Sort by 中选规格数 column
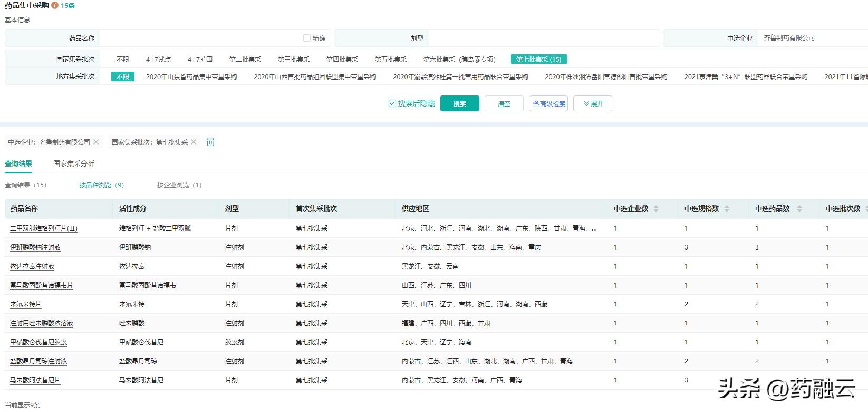 click(727, 209)
